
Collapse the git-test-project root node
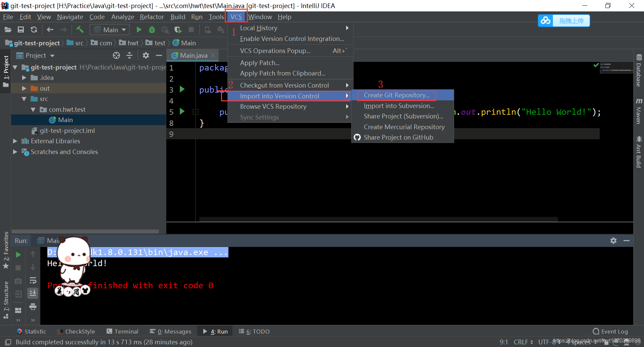coord(15,67)
